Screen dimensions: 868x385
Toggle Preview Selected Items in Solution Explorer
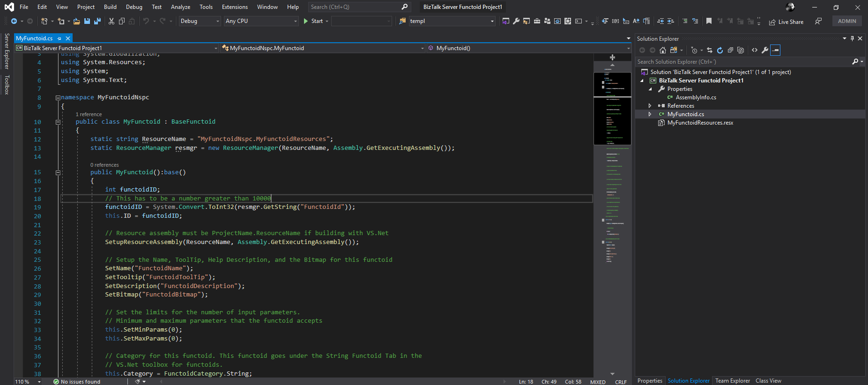click(775, 50)
